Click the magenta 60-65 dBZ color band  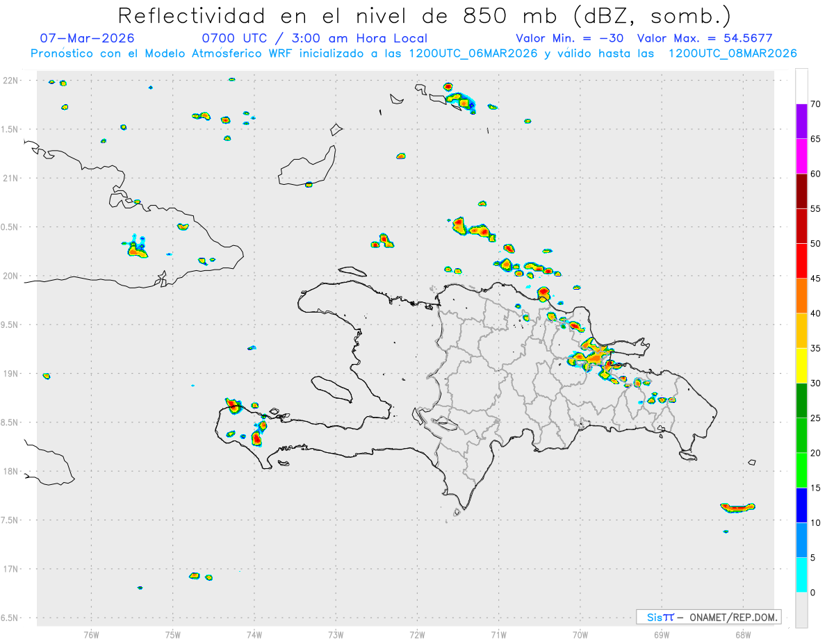click(x=801, y=156)
